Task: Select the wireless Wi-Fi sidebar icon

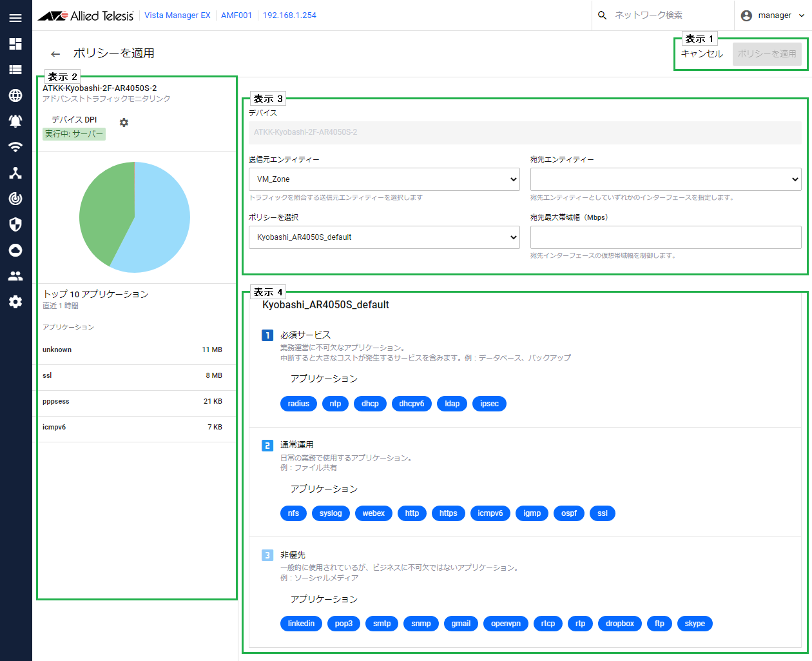Action: pyautogui.click(x=15, y=147)
